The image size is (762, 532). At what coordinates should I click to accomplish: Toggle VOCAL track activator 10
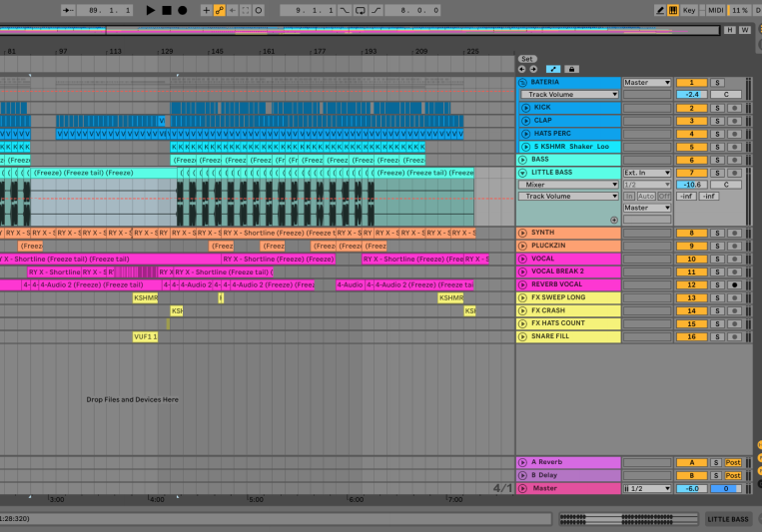[x=691, y=260]
